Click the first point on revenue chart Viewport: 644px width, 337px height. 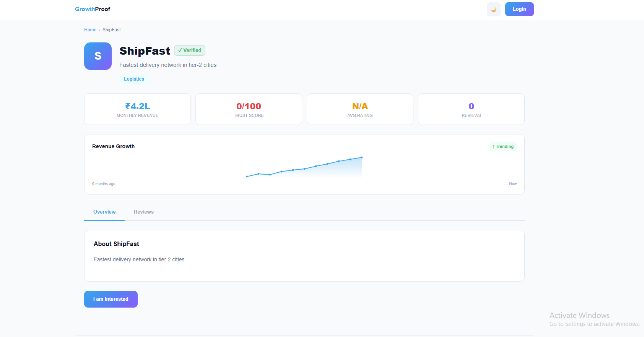pyautogui.click(x=247, y=177)
